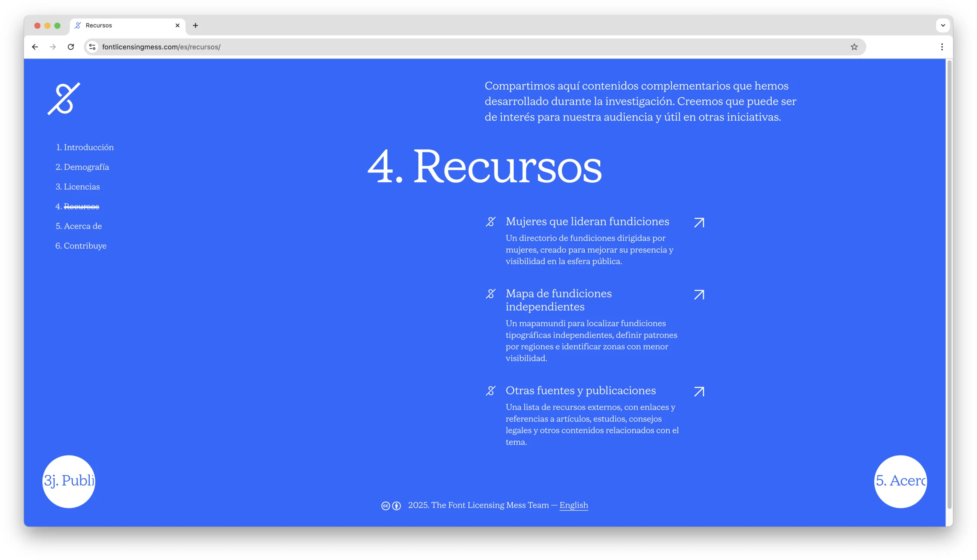Bookmark the page with the star icon
This screenshot has width=977, height=560.
point(854,47)
